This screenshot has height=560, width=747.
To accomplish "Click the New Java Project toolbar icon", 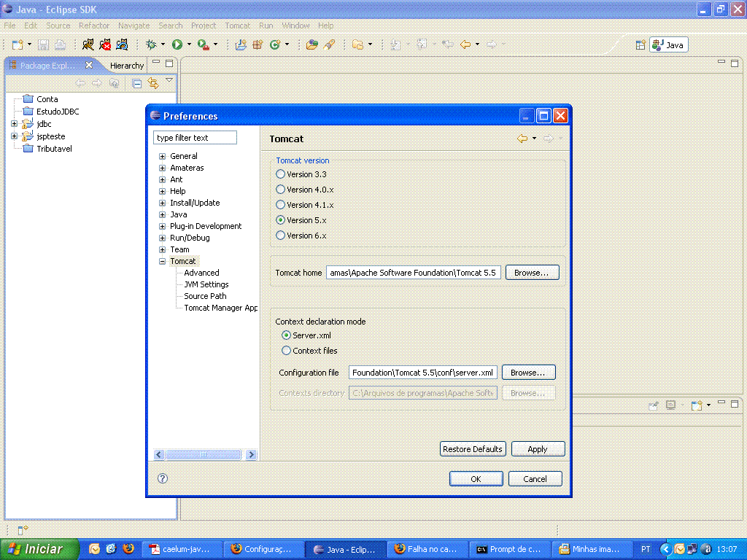I will point(241,44).
